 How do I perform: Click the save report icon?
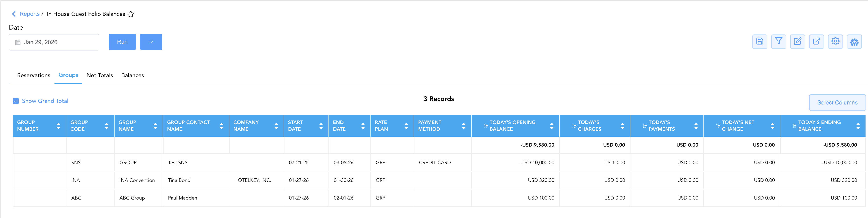[759, 42]
